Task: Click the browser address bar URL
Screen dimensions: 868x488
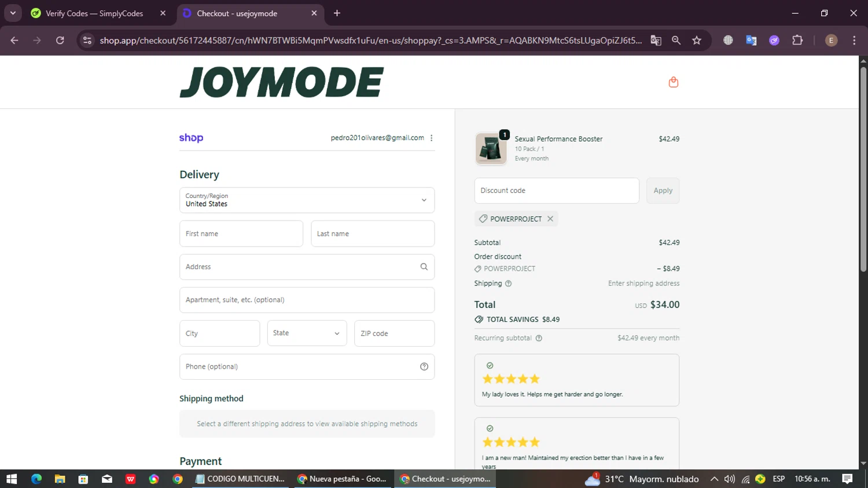Action: pos(370,41)
